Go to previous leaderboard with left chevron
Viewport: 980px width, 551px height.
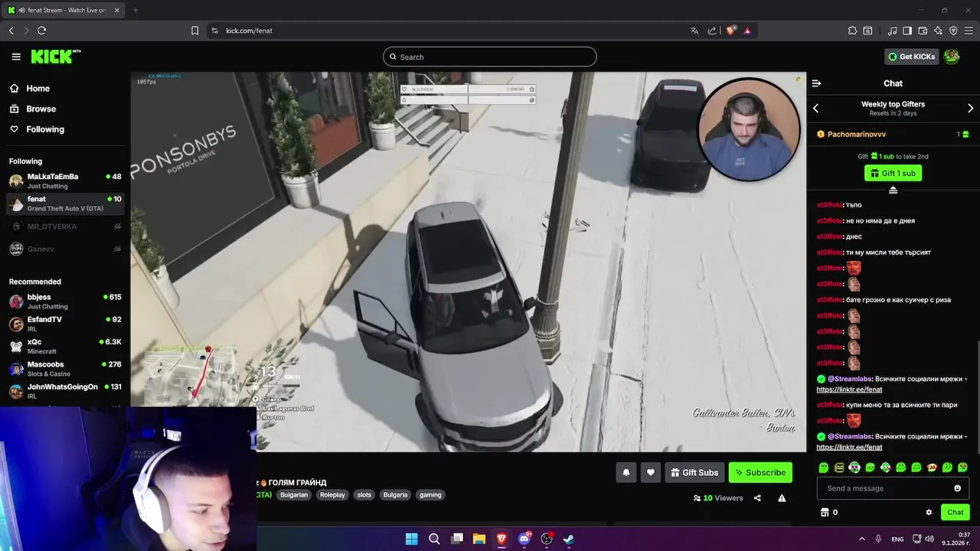click(816, 109)
